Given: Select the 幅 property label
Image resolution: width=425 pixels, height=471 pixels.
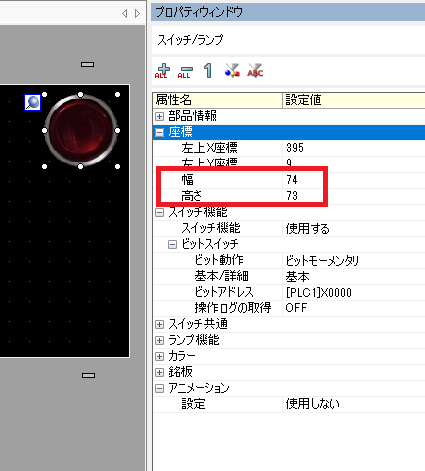Looking at the screenshot, I should (x=187, y=180).
